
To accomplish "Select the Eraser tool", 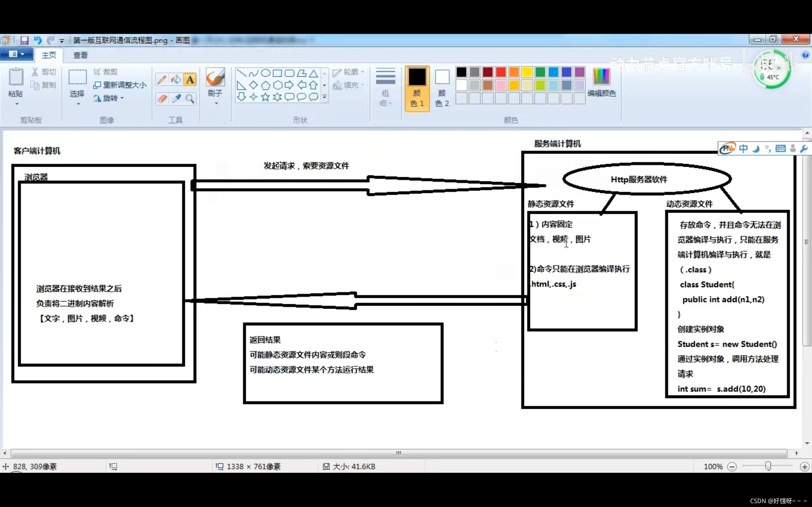I will 162,98.
